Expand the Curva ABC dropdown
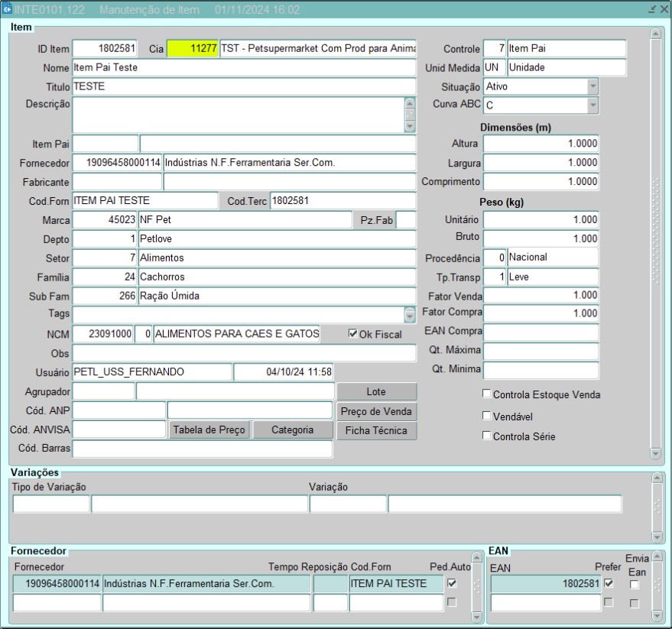The width and height of the screenshot is (672, 629). 592,105
